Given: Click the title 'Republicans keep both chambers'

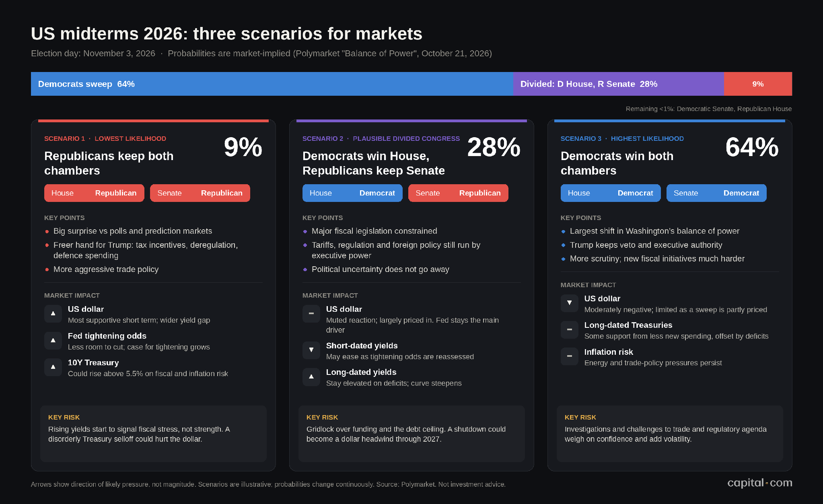Looking at the screenshot, I should click(109, 163).
